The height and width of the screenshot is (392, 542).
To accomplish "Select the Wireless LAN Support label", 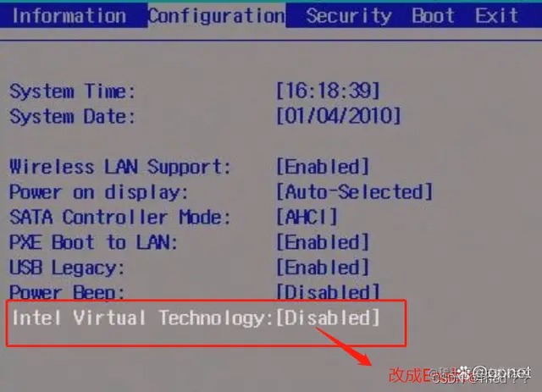I will [120, 167].
